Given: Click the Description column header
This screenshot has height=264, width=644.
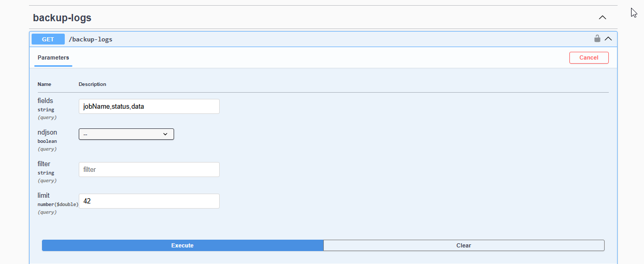Looking at the screenshot, I should click(92, 84).
